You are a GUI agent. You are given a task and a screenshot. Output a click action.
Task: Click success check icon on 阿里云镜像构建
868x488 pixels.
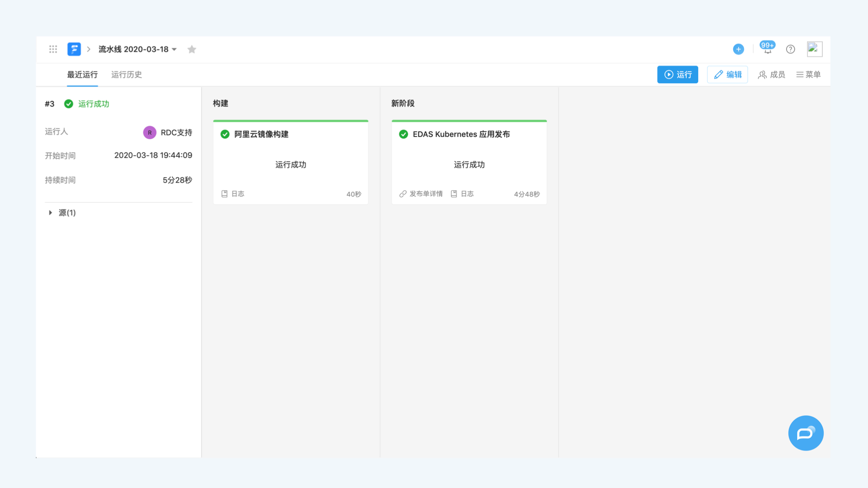click(225, 134)
